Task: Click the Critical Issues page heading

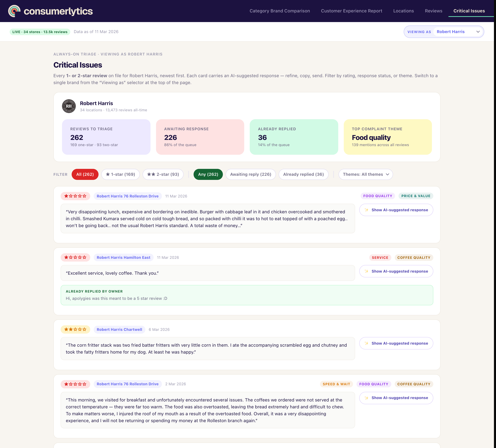Action: point(77,65)
